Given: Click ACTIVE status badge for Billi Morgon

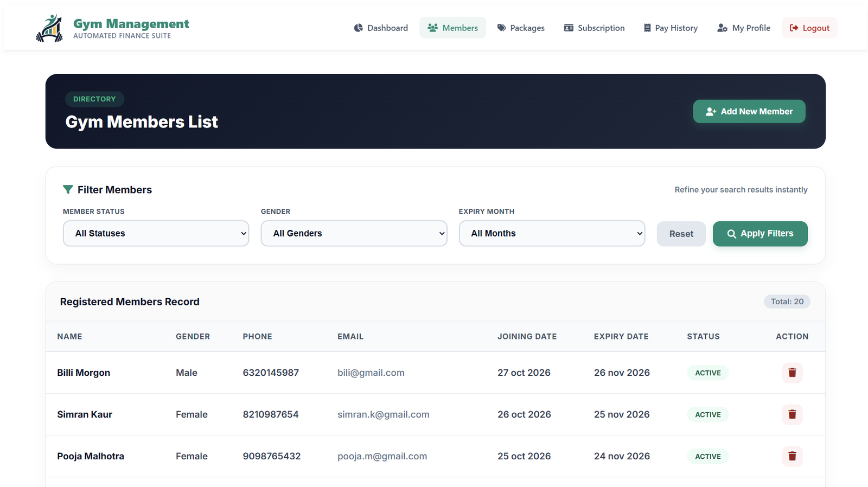Looking at the screenshot, I should click(x=707, y=373).
